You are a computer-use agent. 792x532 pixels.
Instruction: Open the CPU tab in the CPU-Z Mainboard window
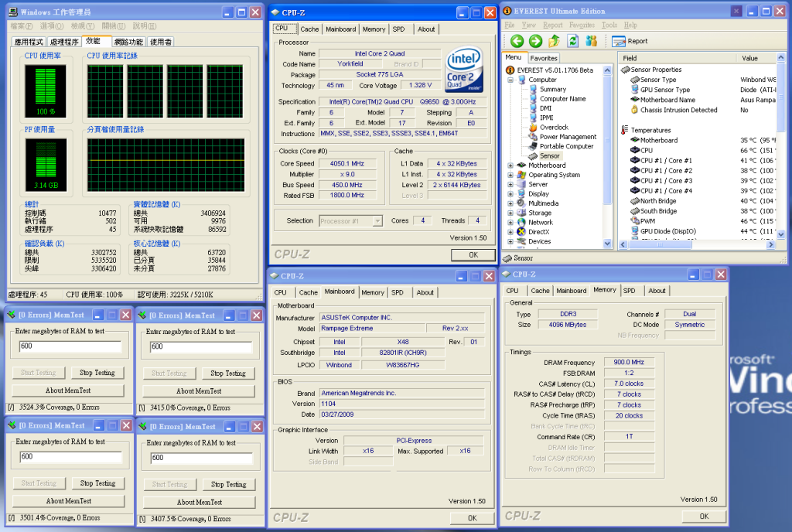tap(280, 293)
